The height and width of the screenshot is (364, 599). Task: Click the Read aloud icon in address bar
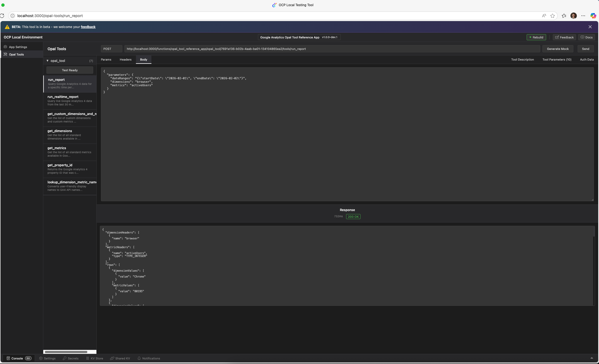pyautogui.click(x=544, y=16)
